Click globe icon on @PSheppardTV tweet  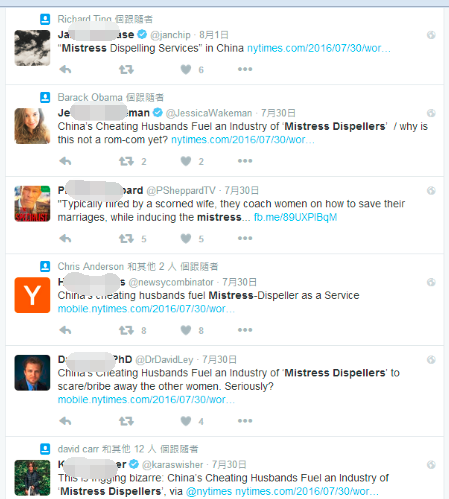[x=431, y=191]
